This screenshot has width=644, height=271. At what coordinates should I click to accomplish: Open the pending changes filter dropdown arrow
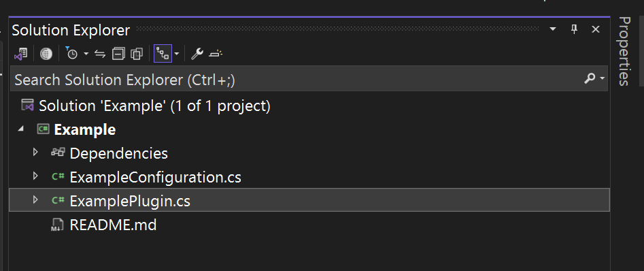click(x=86, y=54)
